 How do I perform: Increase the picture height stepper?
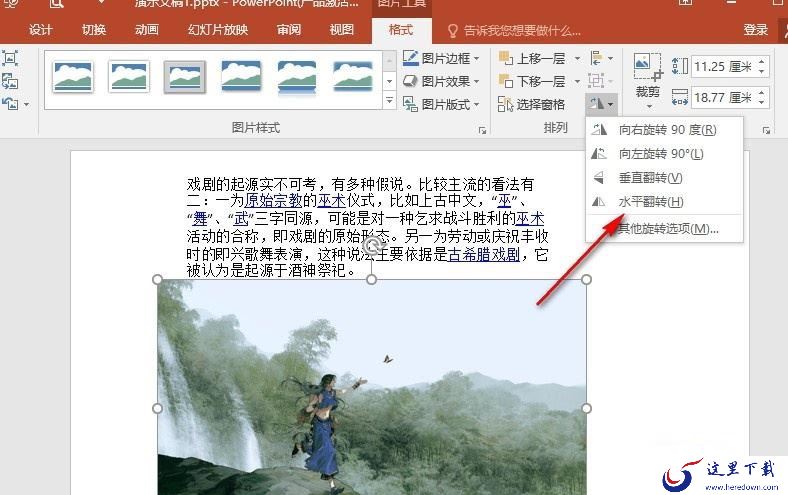pyautogui.click(x=762, y=61)
